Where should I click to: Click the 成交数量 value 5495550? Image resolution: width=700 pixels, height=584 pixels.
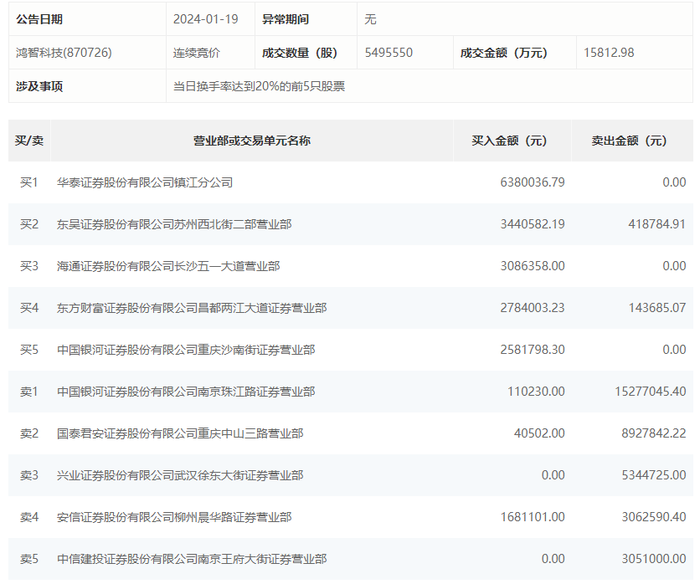pos(388,53)
